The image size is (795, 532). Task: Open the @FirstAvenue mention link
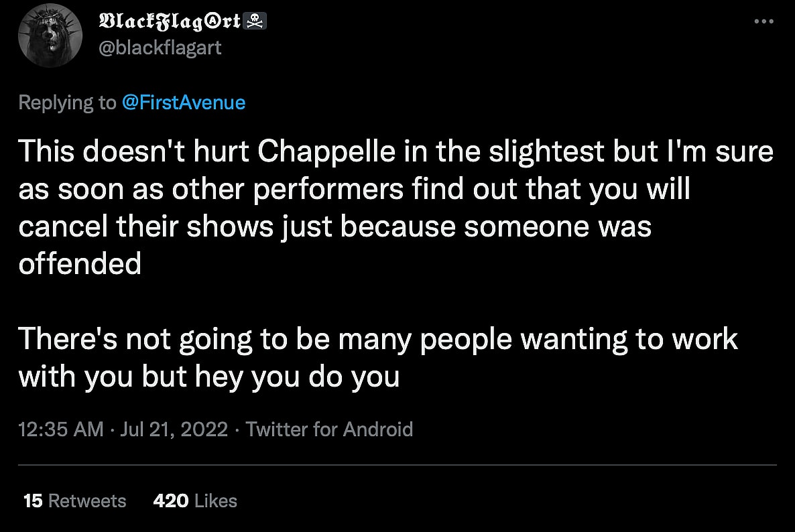pos(183,103)
